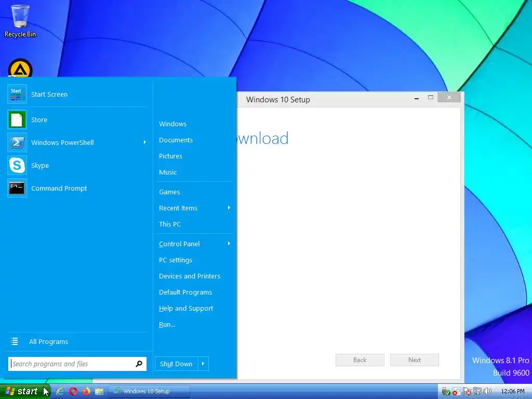This screenshot has width=532, height=399.
Task: Open file explorer icon in quick launch
Action: pyautogui.click(x=99, y=391)
